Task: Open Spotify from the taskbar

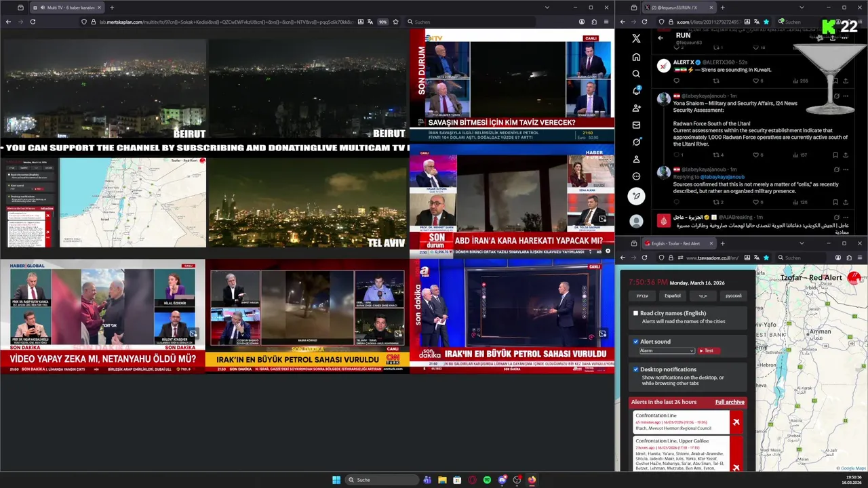Action: pos(487,480)
